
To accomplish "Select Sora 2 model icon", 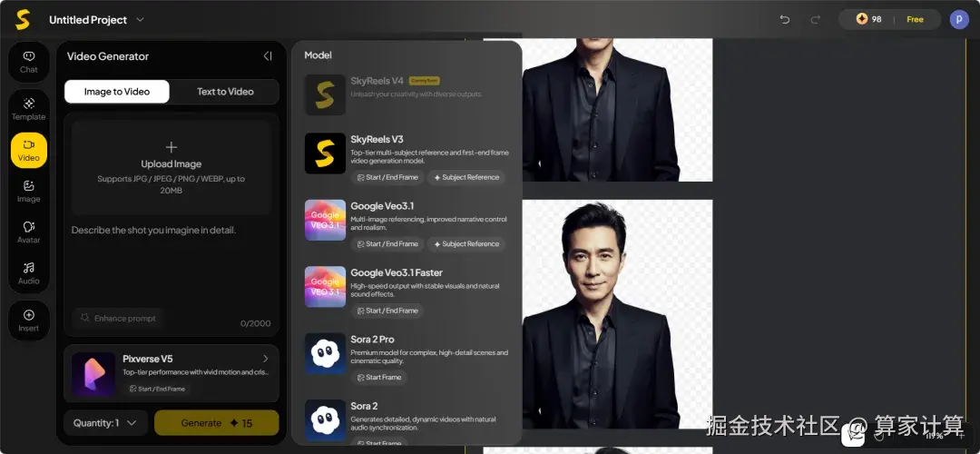I will pyautogui.click(x=325, y=420).
